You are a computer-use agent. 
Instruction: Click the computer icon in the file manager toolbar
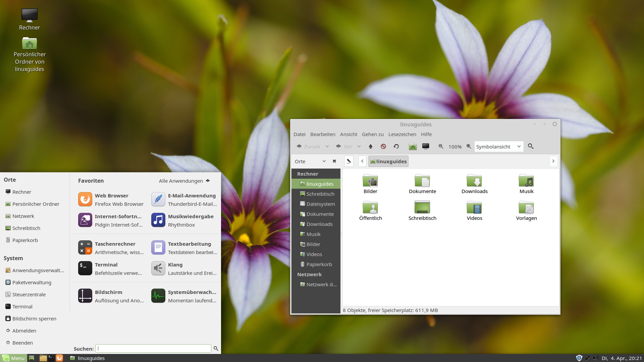tap(426, 146)
